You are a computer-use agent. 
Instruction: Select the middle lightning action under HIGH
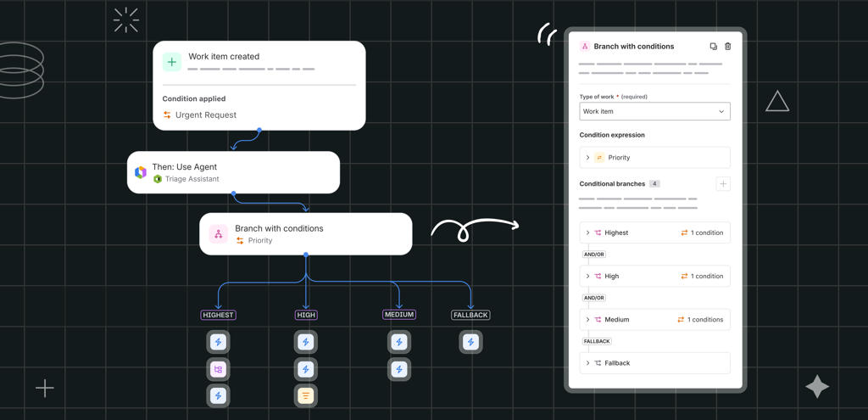(x=305, y=369)
